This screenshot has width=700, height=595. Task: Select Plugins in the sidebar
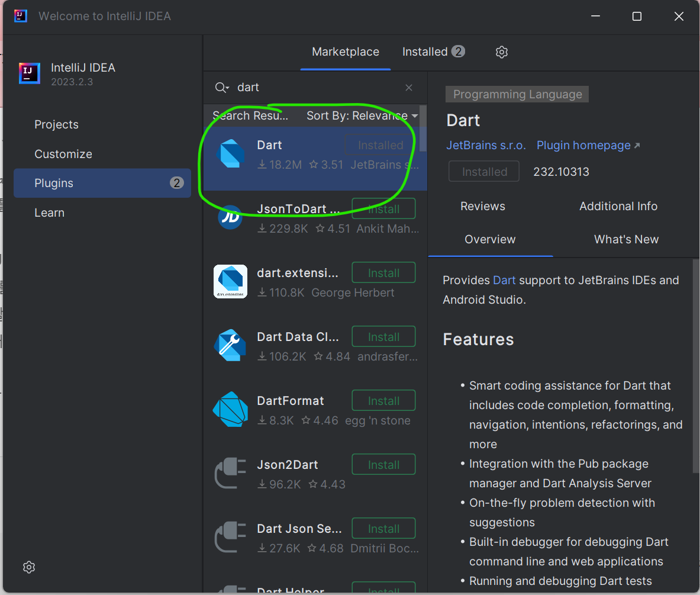pyautogui.click(x=102, y=183)
